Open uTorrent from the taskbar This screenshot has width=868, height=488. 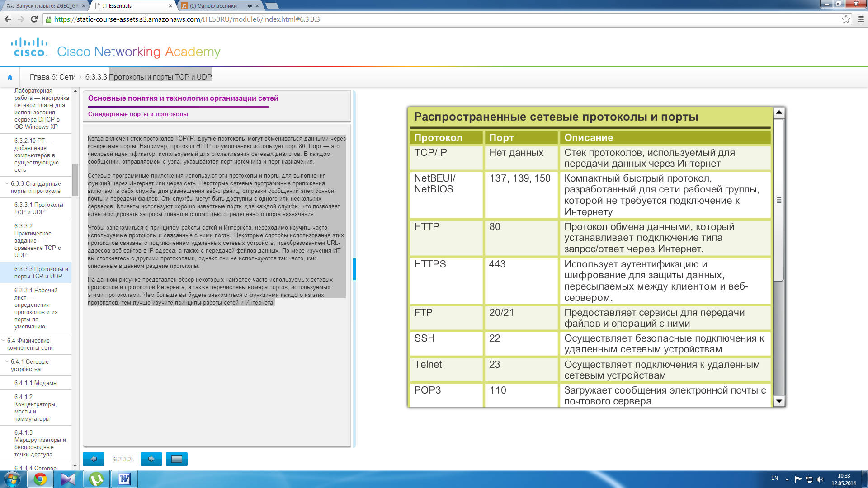point(96,479)
